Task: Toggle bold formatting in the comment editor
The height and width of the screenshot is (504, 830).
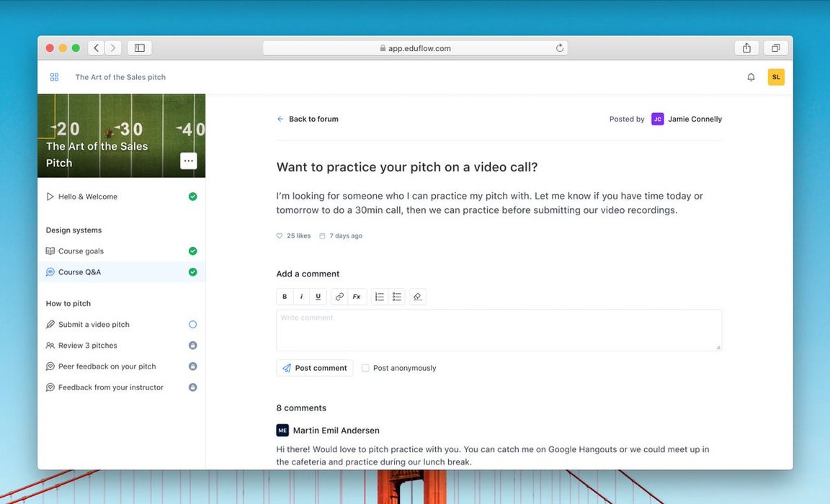Action: click(285, 296)
